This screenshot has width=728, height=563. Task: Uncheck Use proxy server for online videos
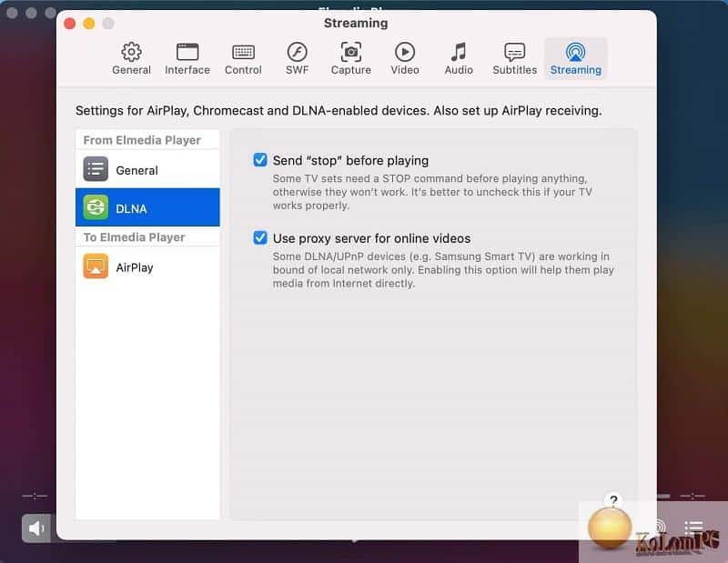tap(260, 237)
